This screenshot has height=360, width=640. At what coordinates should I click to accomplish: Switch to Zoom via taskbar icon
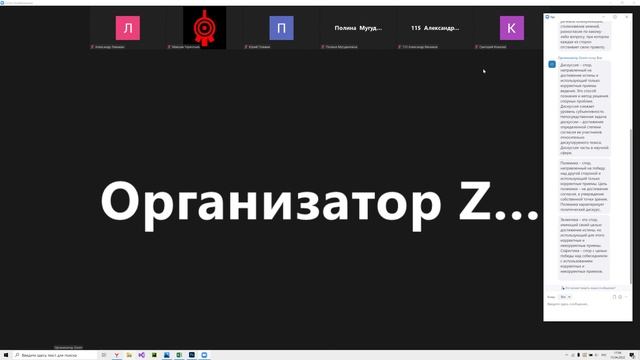tap(204, 355)
